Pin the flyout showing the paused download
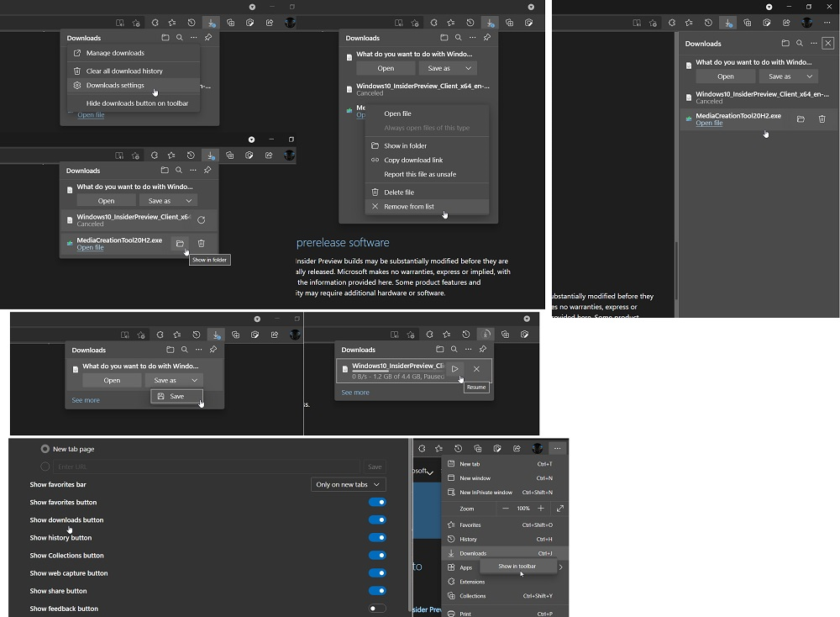 coord(483,350)
